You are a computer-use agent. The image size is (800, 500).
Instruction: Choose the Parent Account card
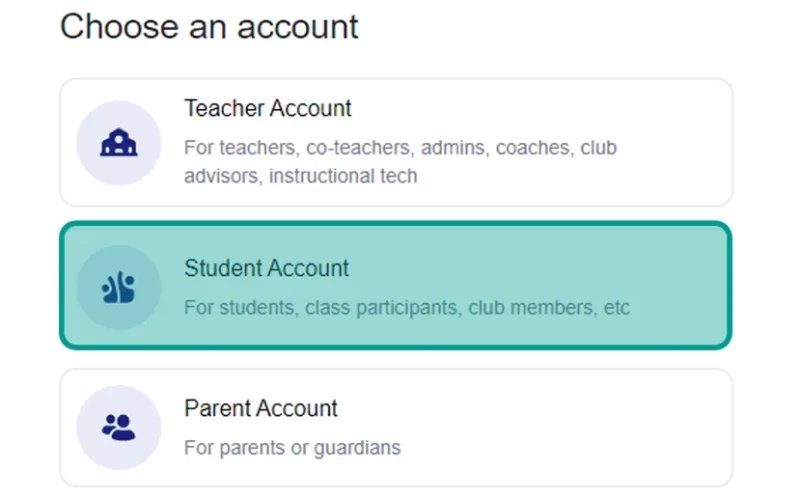[396, 428]
